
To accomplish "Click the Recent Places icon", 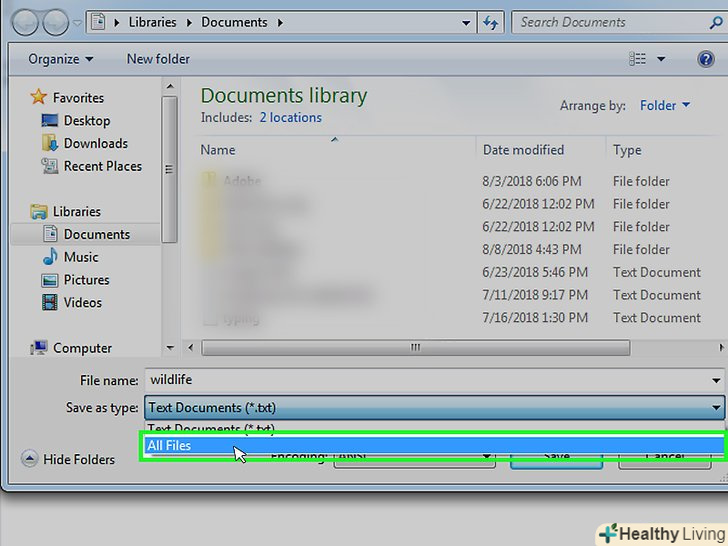I will click(50, 166).
